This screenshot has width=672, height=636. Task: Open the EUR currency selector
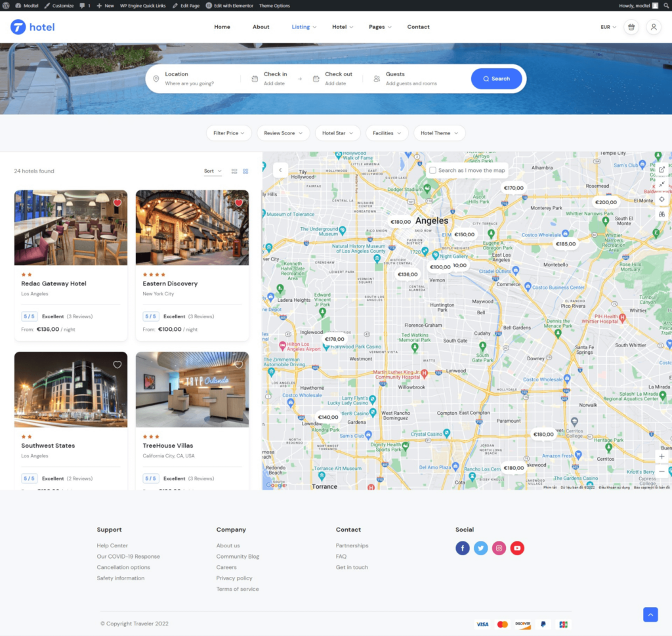click(607, 27)
